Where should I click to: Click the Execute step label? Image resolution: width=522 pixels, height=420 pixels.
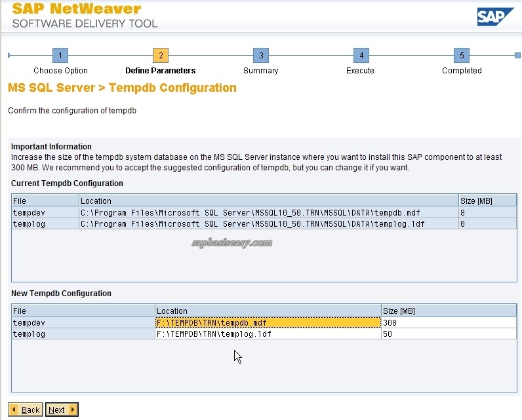click(x=360, y=71)
